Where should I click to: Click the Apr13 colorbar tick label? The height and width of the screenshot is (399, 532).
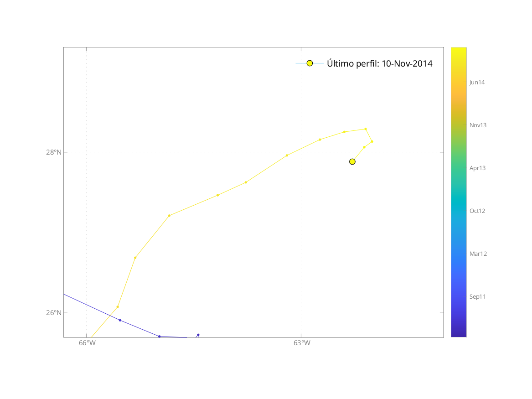click(x=477, y=168)
